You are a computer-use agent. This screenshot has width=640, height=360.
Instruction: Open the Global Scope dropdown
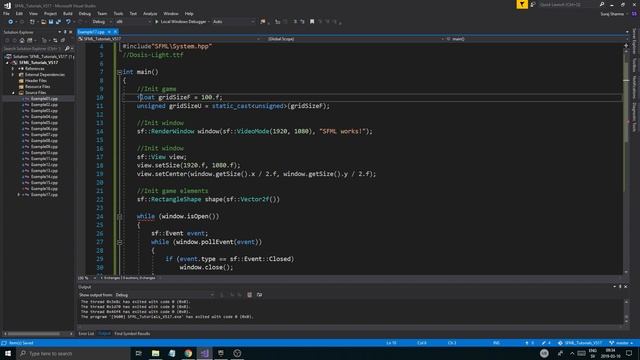[354, 39]
